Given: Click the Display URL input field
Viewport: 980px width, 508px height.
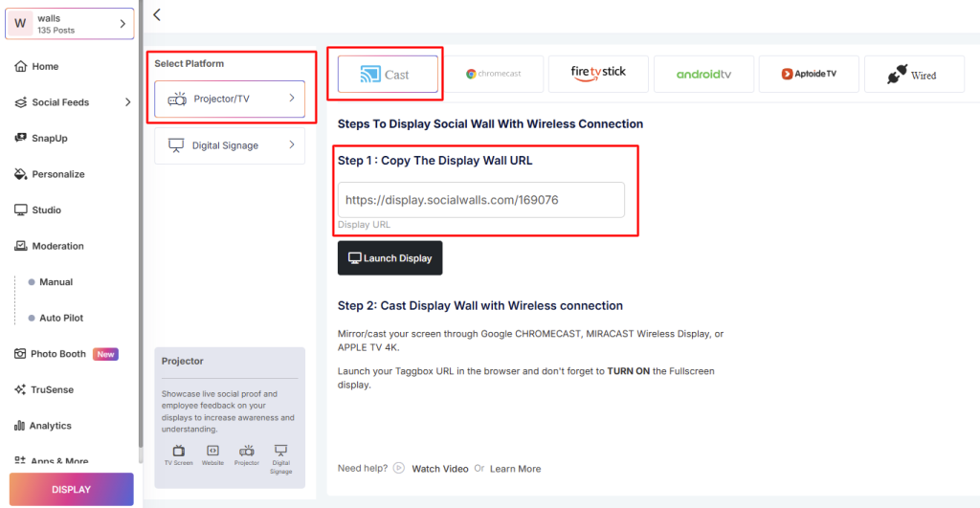Looking at the screenshot, I should [x=481, y=200].
